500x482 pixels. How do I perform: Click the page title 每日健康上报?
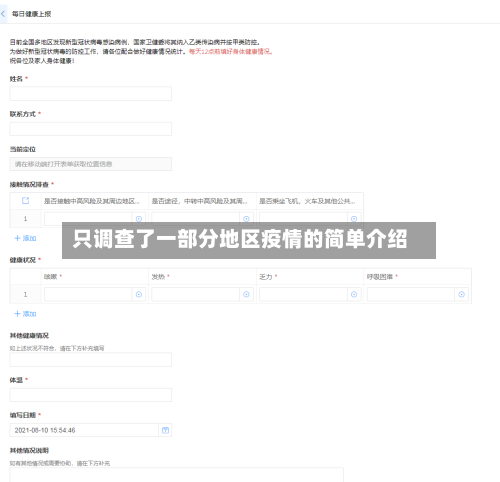[32, 14]
